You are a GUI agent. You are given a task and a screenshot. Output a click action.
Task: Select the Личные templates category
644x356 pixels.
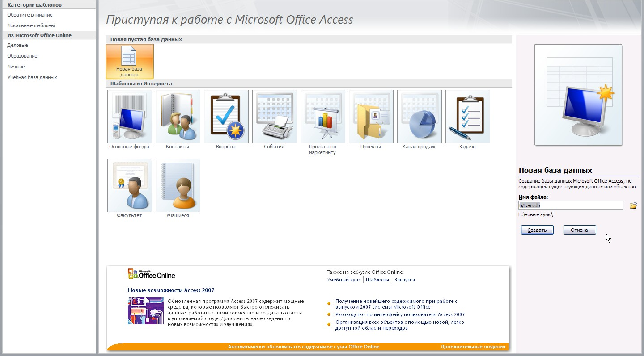[16, 67]
